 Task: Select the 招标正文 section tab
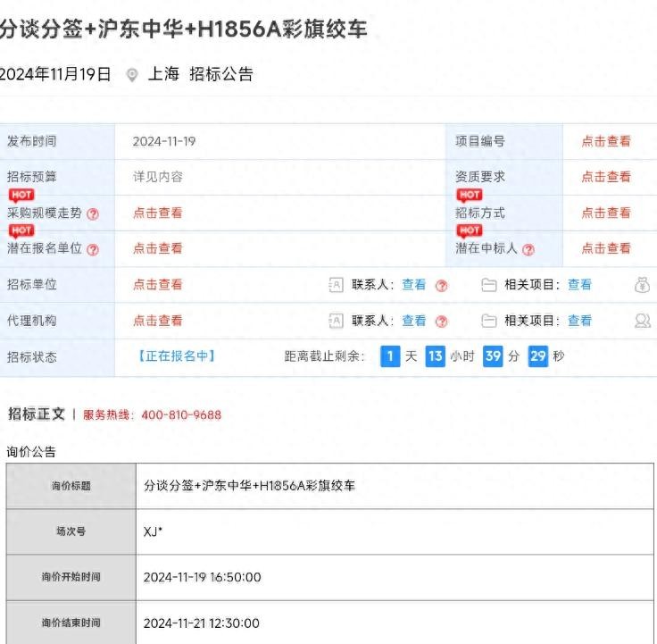[x=37, y=414]
